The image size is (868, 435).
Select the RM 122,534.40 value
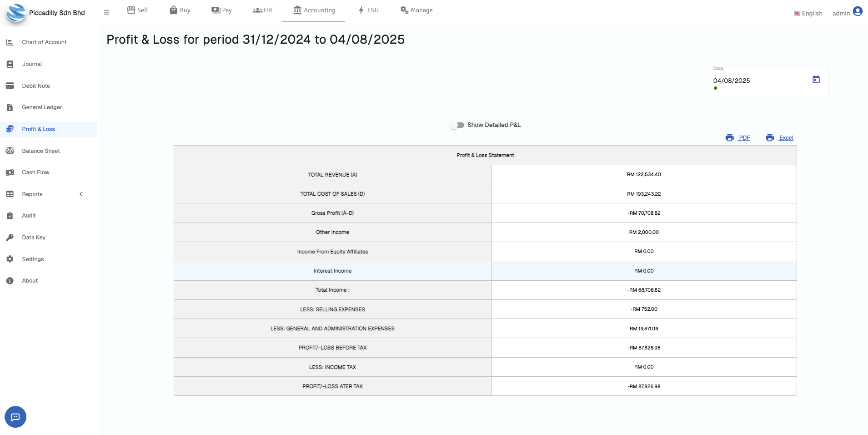[644, 174]
